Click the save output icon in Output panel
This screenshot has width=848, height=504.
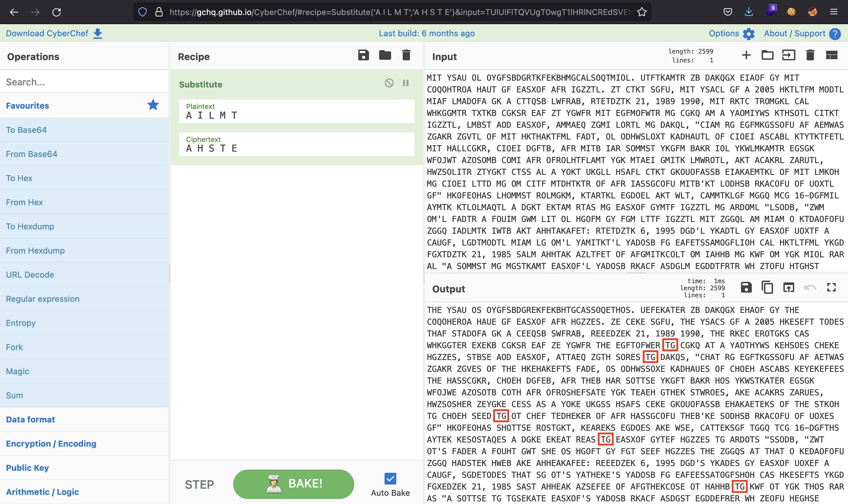pyautogui.click(x=746, y=288)
